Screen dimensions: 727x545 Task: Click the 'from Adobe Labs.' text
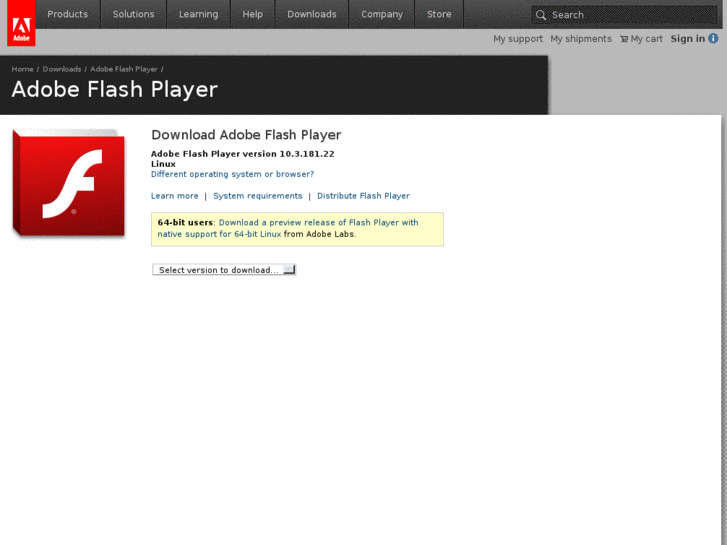320,234
